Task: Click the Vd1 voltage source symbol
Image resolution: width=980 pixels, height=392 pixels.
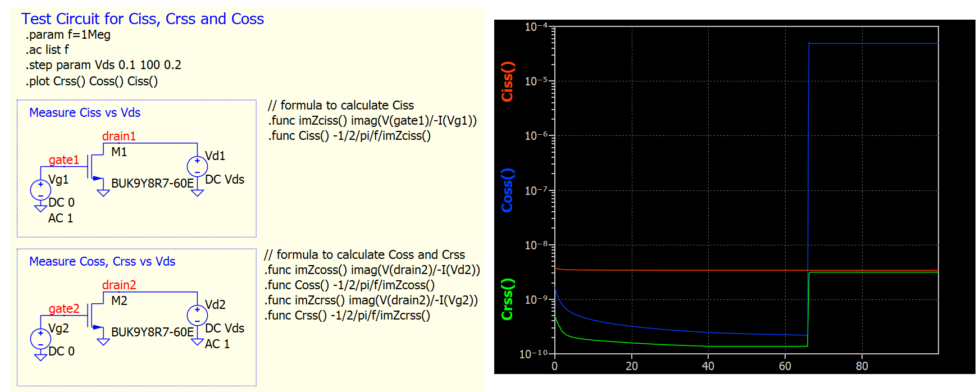Action: tap(197, 166)
